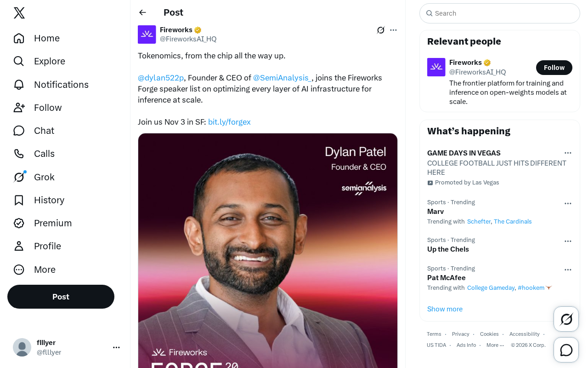Open the bit.ly/forgex link
The height and width of the screenshot is (368, 588).
pos(229,122)
